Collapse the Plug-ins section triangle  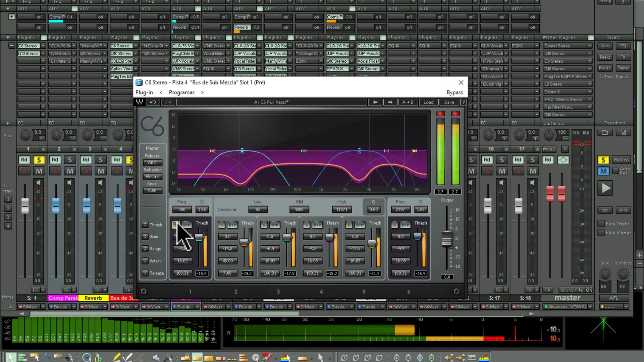(8, 37)
